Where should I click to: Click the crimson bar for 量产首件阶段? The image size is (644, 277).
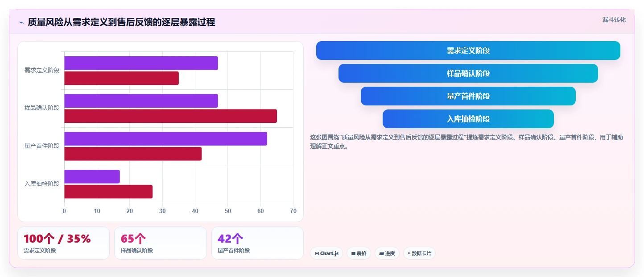(133, 154)
